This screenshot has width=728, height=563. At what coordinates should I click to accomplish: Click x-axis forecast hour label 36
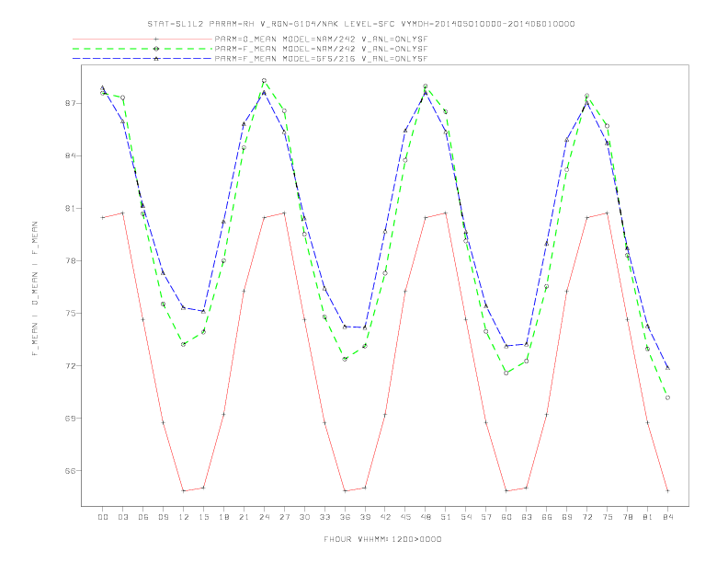[345, 517]
